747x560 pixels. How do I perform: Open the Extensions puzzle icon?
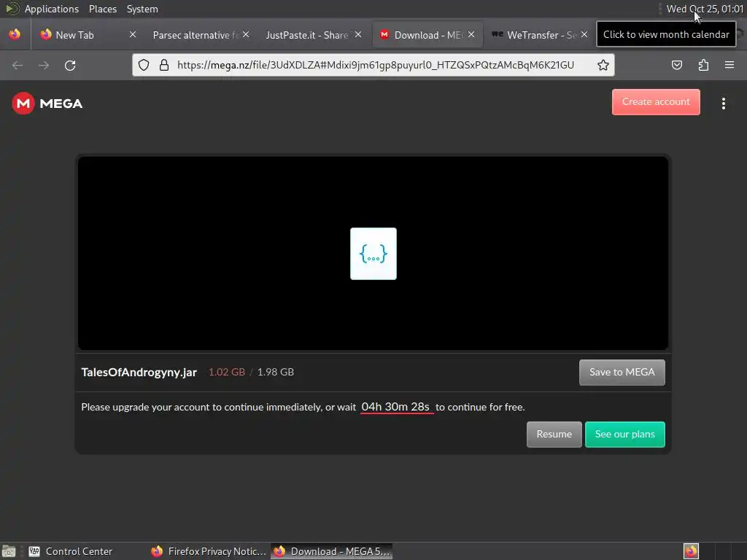click(x=703, y=65)
